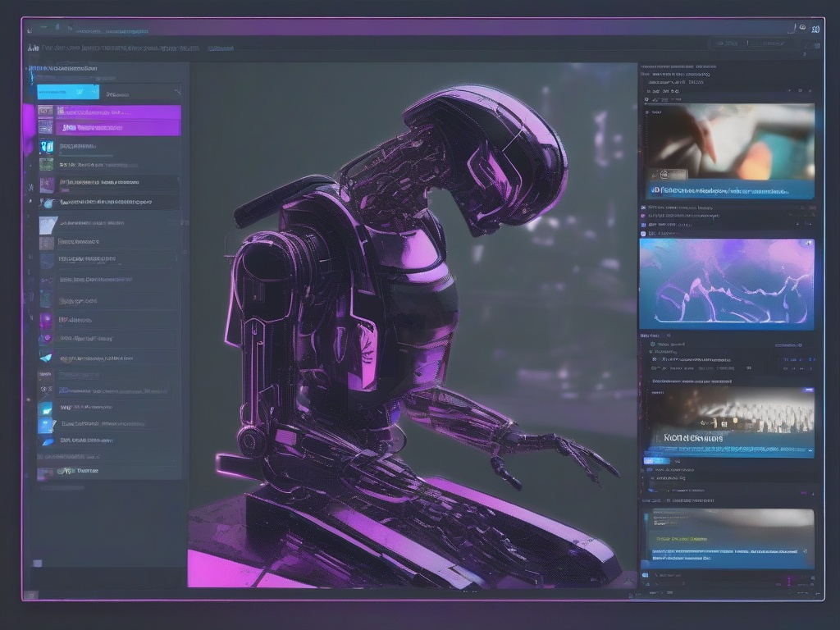
Task: Click the rightmost icon in the top title bar
Action: [x=815, y=29]
